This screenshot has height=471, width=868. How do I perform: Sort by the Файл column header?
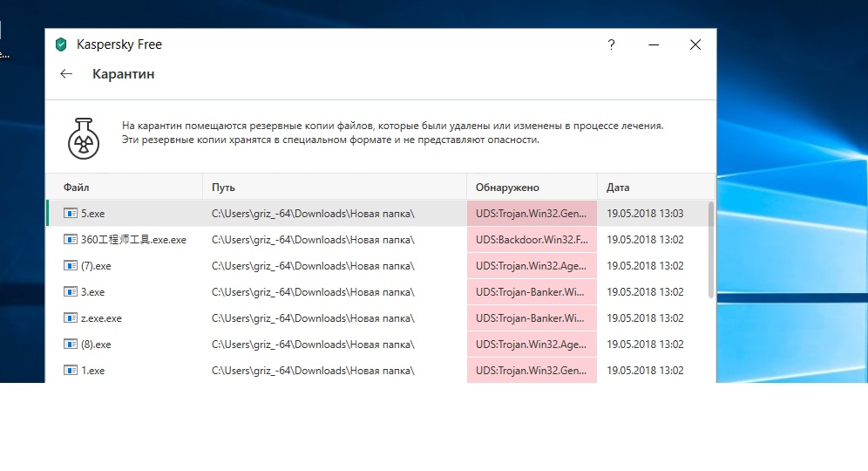(x=77, y=188)
